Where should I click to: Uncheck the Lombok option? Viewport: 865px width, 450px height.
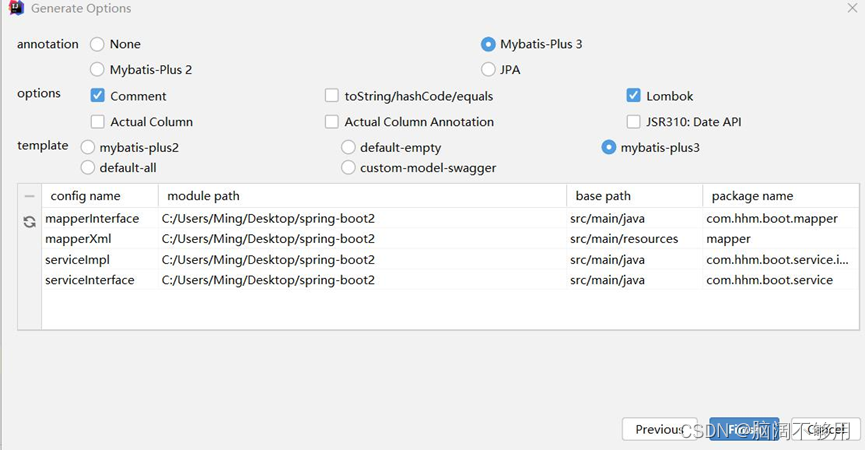[633, 96]
